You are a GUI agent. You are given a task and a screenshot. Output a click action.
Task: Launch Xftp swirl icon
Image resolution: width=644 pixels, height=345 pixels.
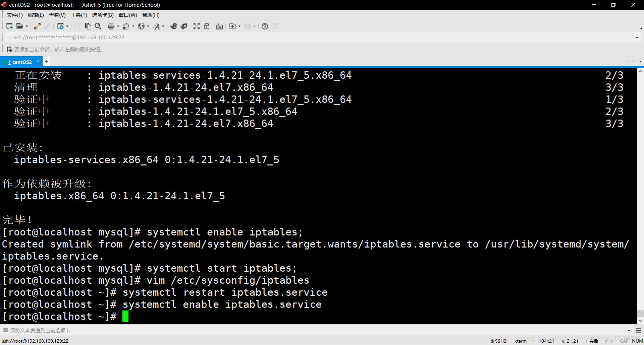pos(174,26)
